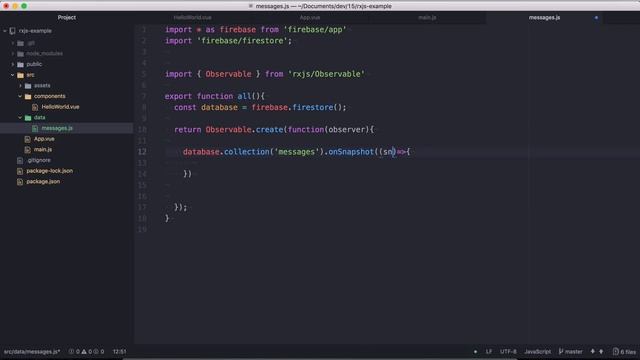The image size is (640, 360).
Task: Click the green data folder icon
Action: 28,118
